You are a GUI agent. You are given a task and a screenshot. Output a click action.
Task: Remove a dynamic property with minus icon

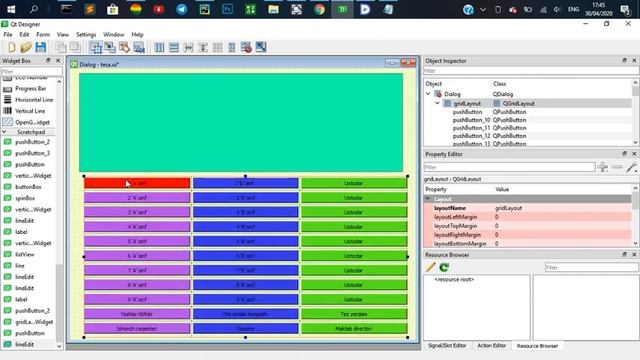[617, 167]
